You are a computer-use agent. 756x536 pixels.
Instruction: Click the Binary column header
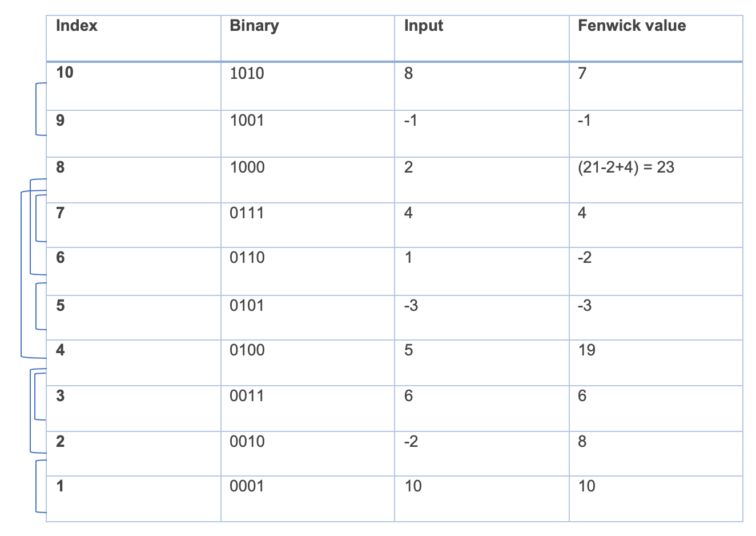click(x=254, y=26)
